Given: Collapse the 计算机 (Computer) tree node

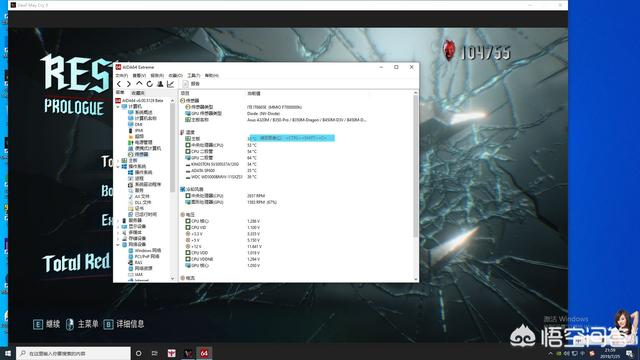Looking at the screenshot, I should [x=119, y=106].
